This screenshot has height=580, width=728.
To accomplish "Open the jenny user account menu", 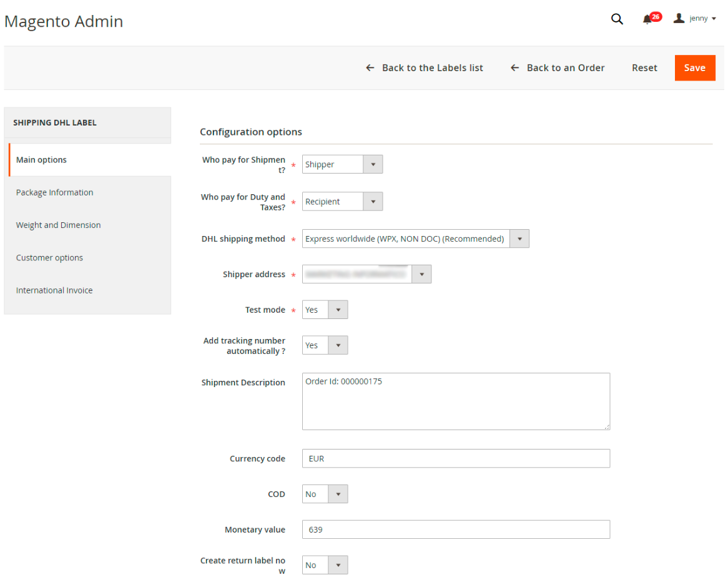I will pyautogui.click(x=694, y=19).
